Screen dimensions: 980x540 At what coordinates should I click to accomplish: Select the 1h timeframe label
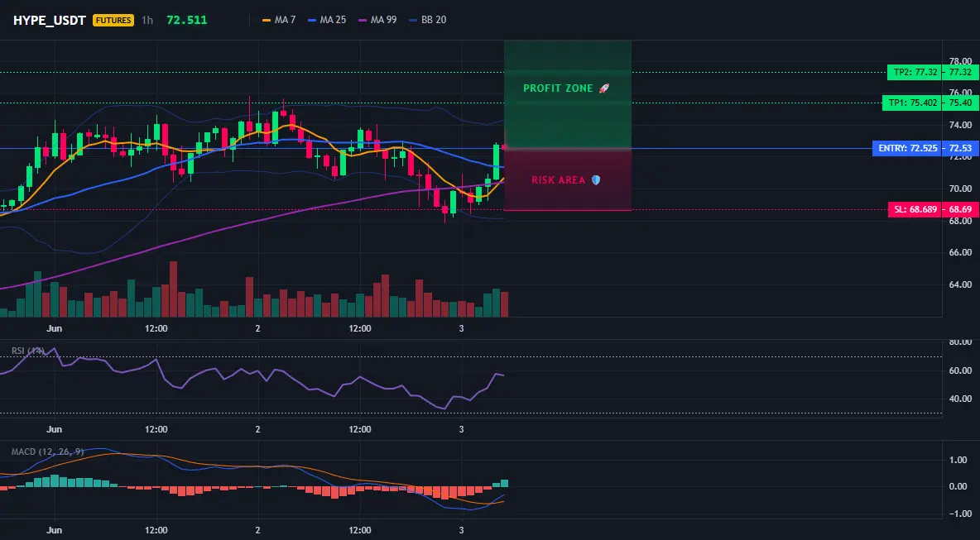click(x=147, y=20)
